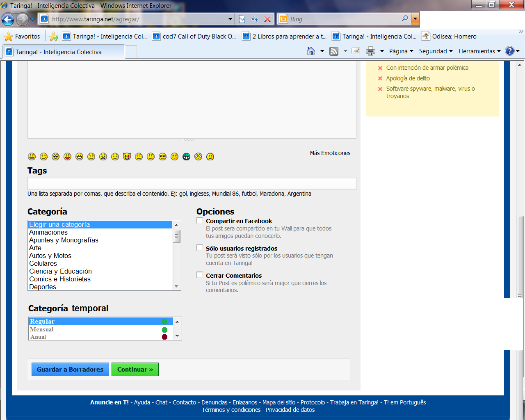
Task: Open a new blank browser tab
Action: coord(131,52)
